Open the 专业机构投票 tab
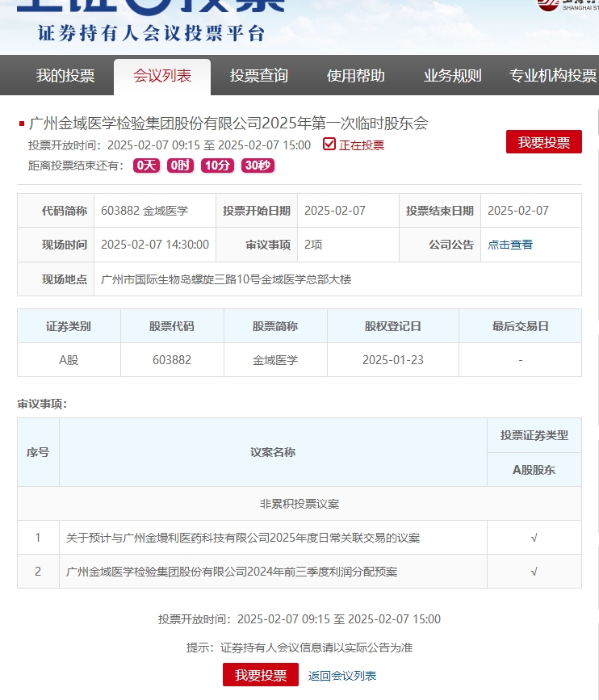The width and height of the screenshot is (599, 700). click(x=553, y=75)
